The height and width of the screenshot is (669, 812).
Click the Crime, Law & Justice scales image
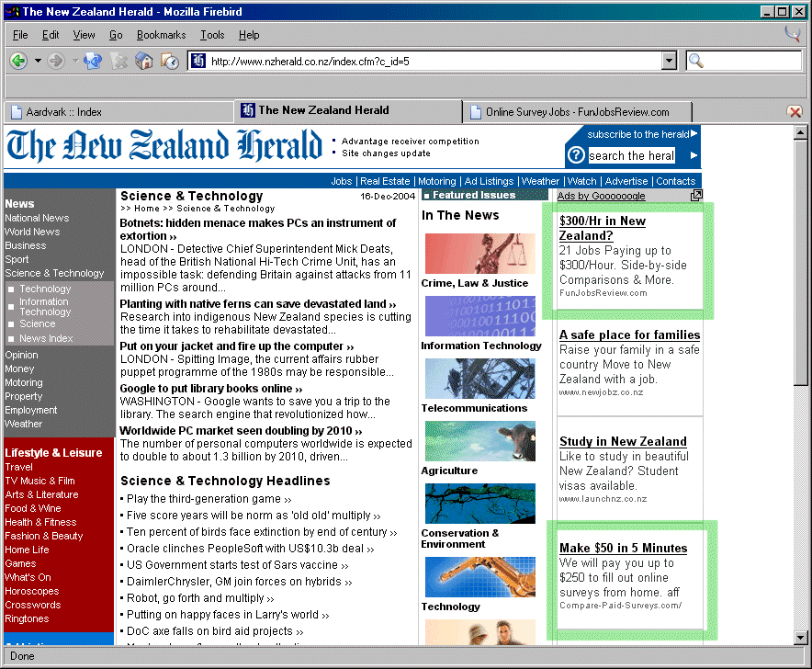[x=479, y=254]
